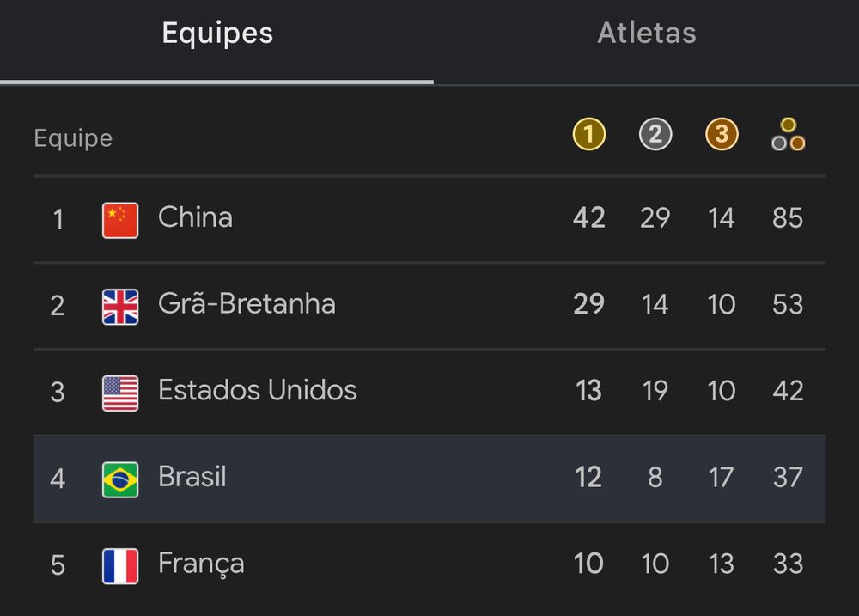The image size is (859, 616).
Task: Click the Equipe column header
Action: click(73, 138)
